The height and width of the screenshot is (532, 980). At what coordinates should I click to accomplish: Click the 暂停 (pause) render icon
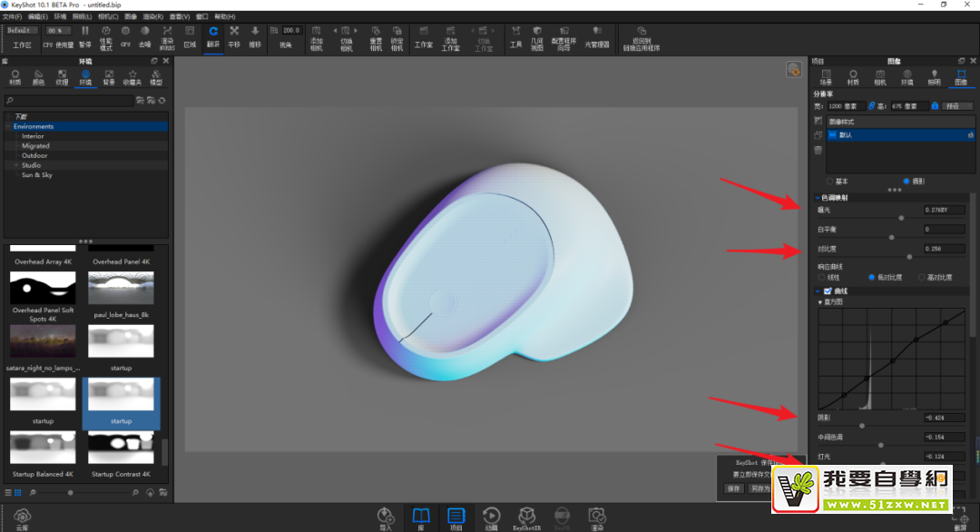tap(85, 36)
